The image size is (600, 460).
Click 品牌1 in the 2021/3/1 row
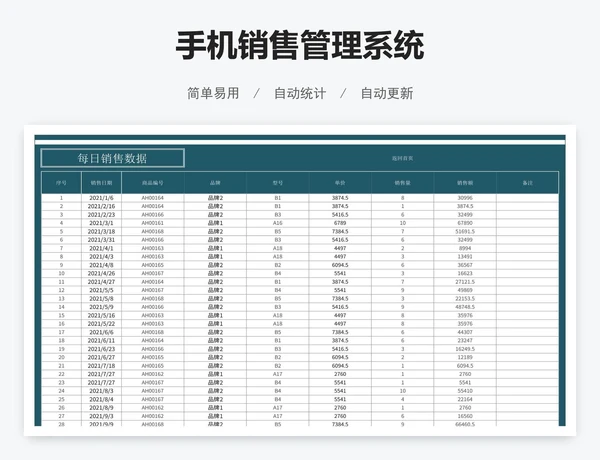[x=215, y=223]
